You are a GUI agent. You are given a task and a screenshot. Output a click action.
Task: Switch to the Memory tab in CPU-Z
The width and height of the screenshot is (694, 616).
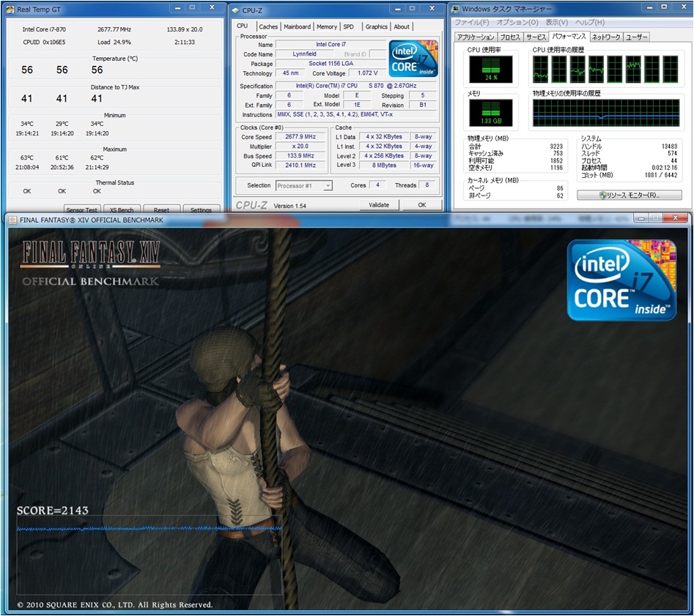(x=326, y=27)
